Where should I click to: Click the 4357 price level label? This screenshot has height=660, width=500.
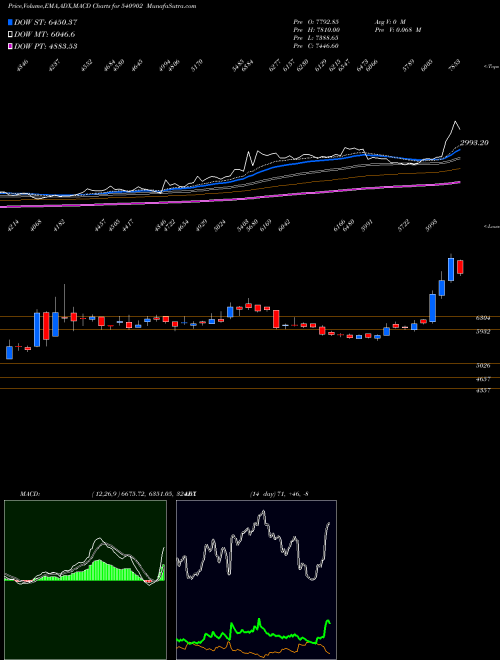pyautogui.click(x=483, y=391)
